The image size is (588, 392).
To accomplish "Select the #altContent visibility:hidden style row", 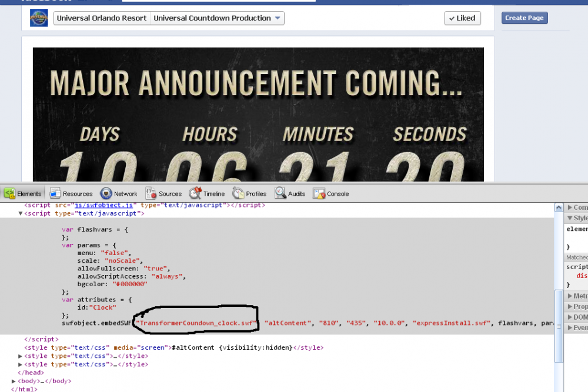I will [x=173, y=347].
